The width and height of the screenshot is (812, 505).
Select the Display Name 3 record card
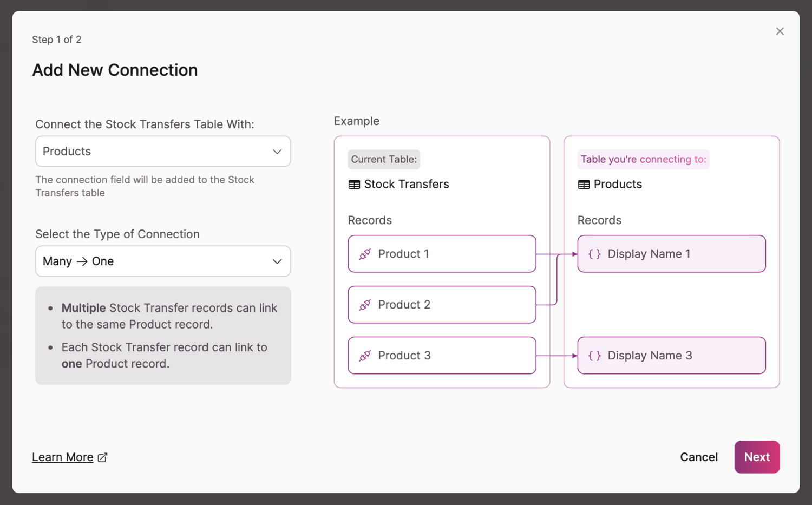pos(671,356)
